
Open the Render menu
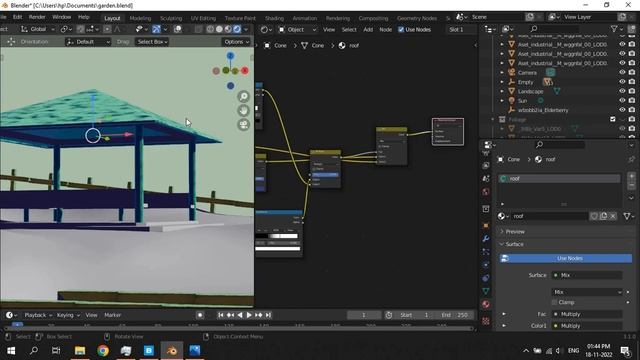[x=37, y=17]
